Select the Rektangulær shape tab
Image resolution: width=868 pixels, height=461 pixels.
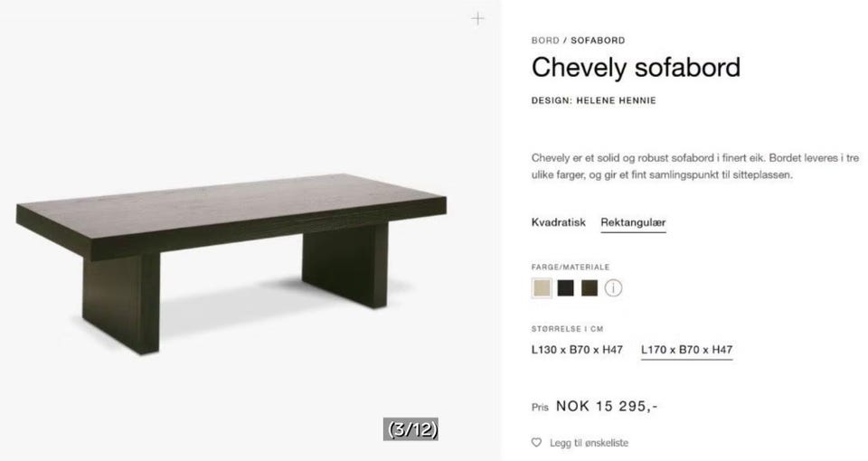633,222
